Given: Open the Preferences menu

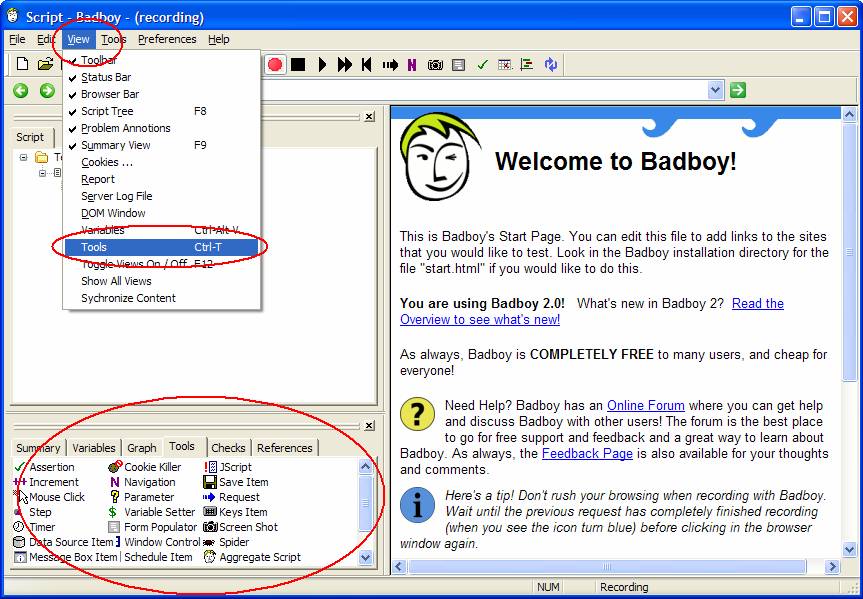Looking at the screenshot, I should pos(167,39).
